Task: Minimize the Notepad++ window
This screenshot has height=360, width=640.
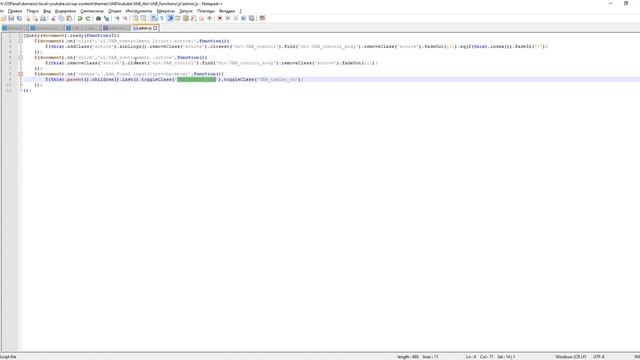Action: coord(610,3)
